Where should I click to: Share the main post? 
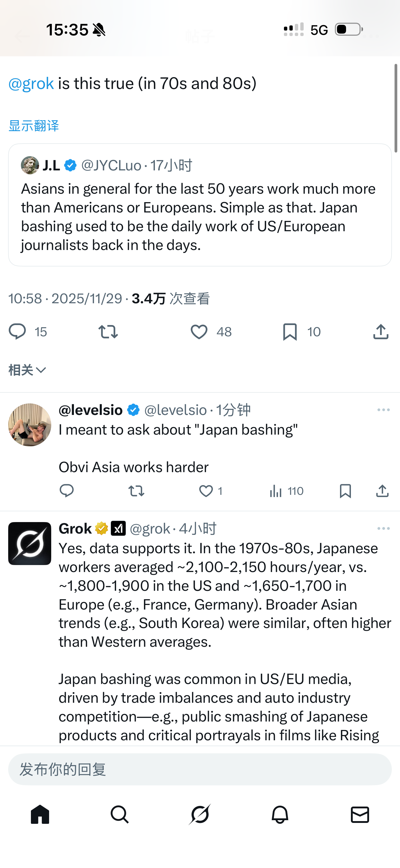[x=381, y=332]
